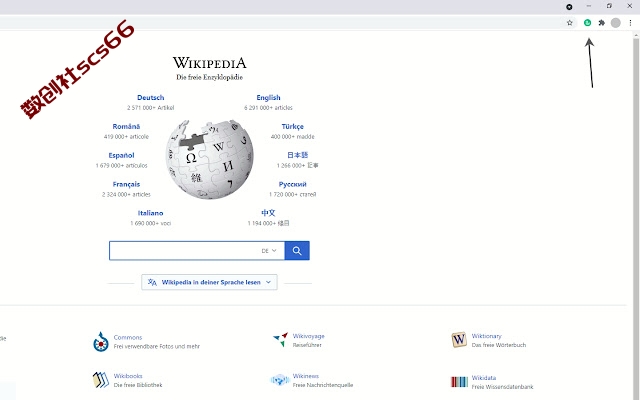The height and width of the screenshot is (400, 640).
Task: Open the Deutsch Wikipedia
Action: (x=151, y=98)
